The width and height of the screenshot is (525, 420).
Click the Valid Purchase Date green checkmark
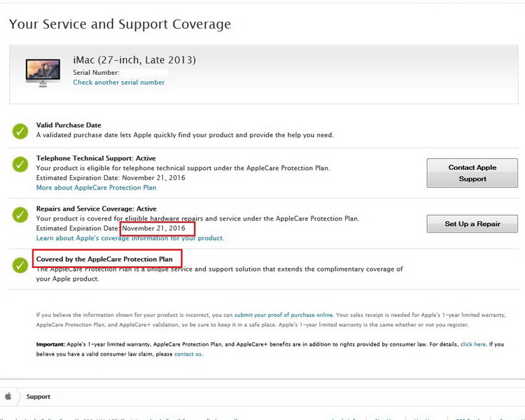click(20, 130)
